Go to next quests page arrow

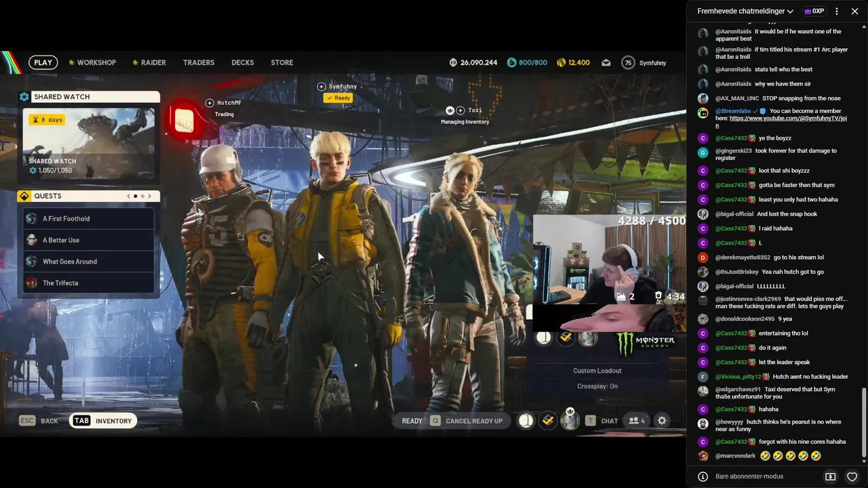pyautogui.click(x=149, y=196)
